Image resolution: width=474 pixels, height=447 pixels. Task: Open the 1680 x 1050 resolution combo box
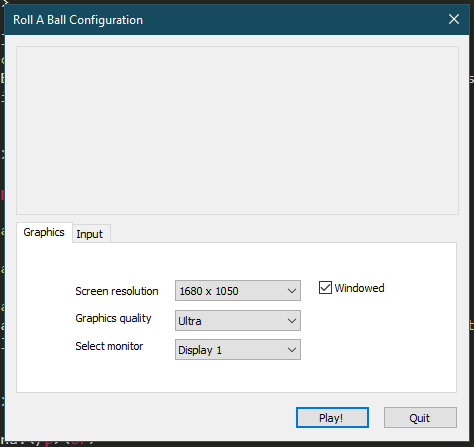238,291
